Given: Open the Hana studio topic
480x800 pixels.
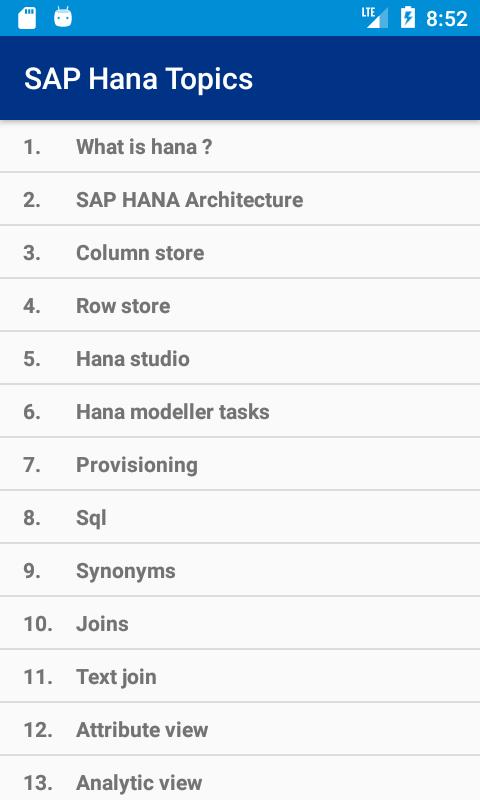Looking at the screenshot, I should tap(240, 359).
